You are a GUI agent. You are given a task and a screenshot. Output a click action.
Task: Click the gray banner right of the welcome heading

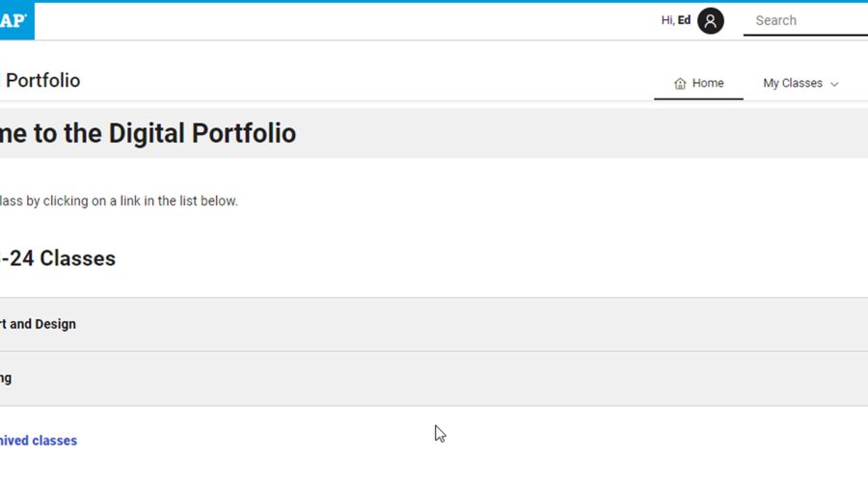(x=579, y=133)
